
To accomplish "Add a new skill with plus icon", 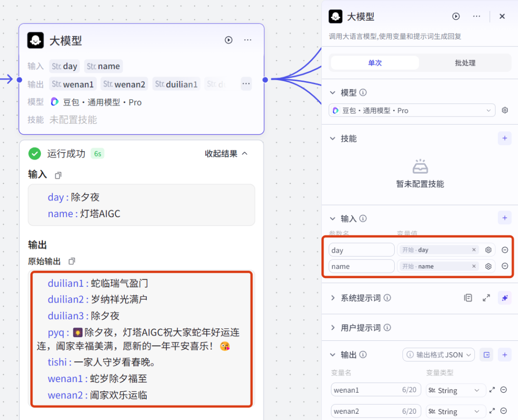I will pos(504,139).
